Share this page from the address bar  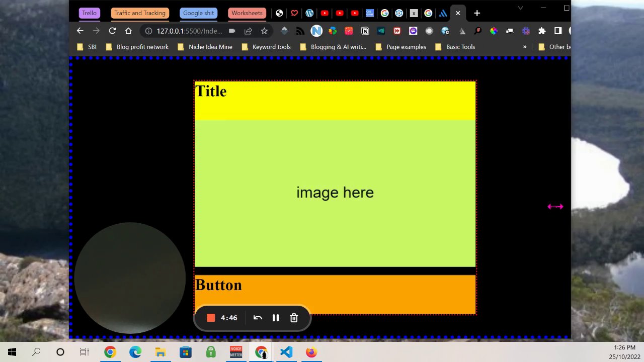pyautogui.click(x=248, y=31)
